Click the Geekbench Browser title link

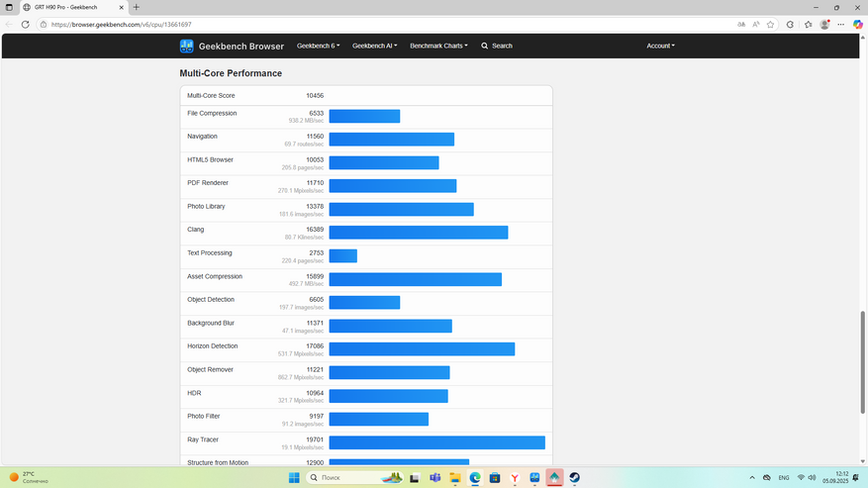[241, 47]
